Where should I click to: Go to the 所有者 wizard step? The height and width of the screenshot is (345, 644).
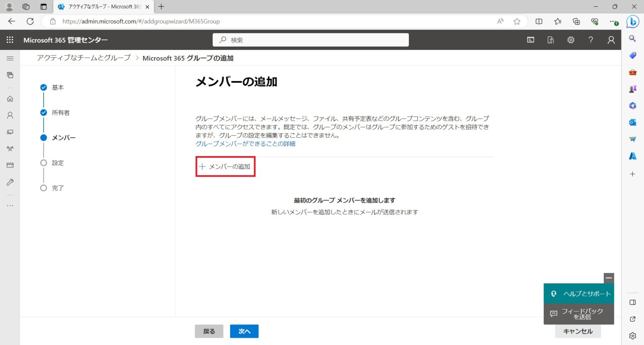tap(60, 113)
